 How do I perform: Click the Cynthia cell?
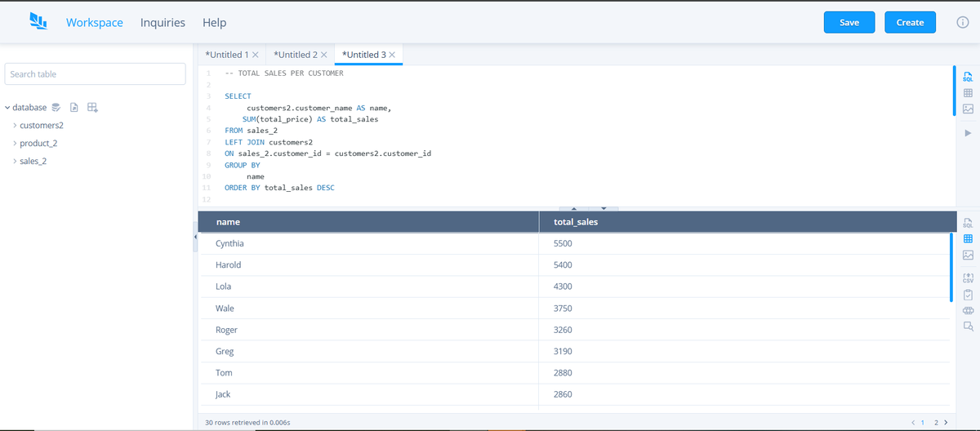370,243
